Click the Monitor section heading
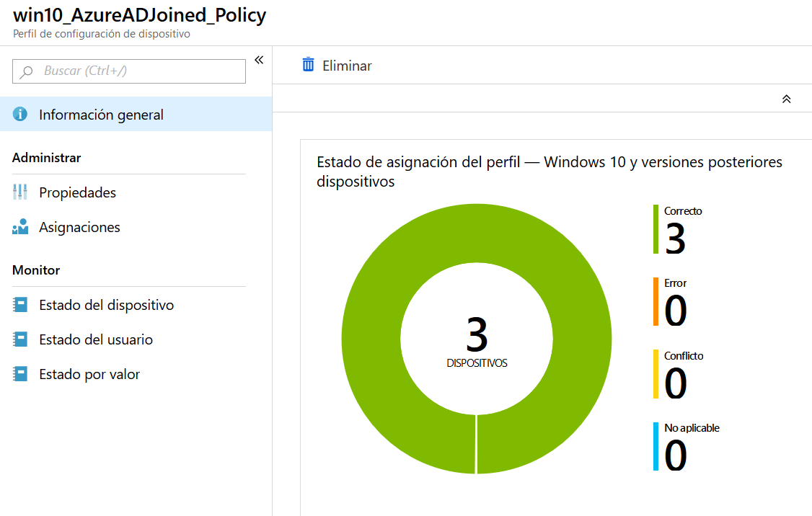The image size is (812, 516). coord(36,270)
